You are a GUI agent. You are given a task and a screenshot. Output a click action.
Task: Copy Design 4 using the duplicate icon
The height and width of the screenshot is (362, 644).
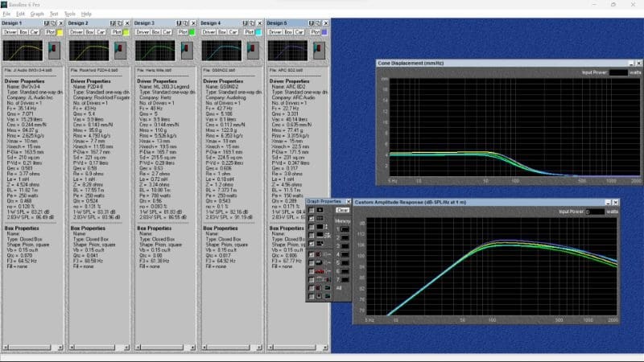pos(252,23)
